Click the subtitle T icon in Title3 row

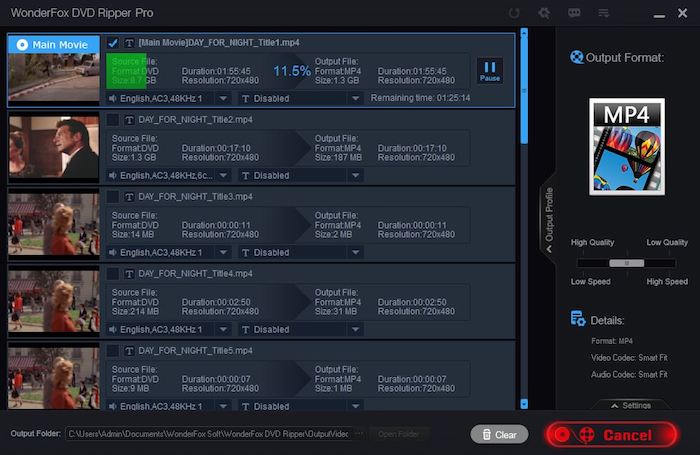pos(245,252)
